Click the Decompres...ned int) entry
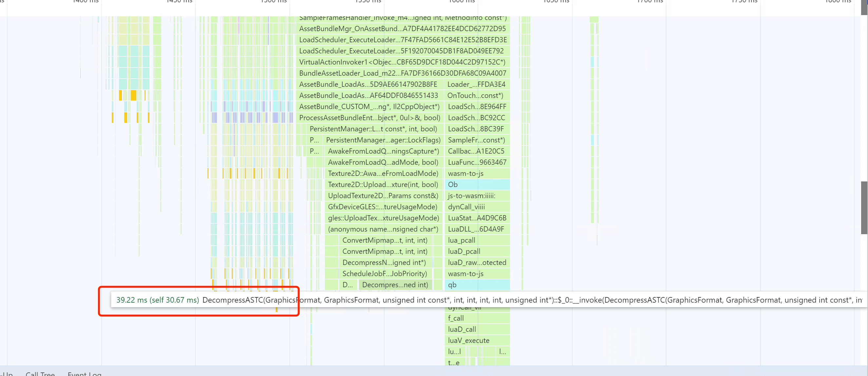This screenshot has height=376, width=868. [395, 284]
